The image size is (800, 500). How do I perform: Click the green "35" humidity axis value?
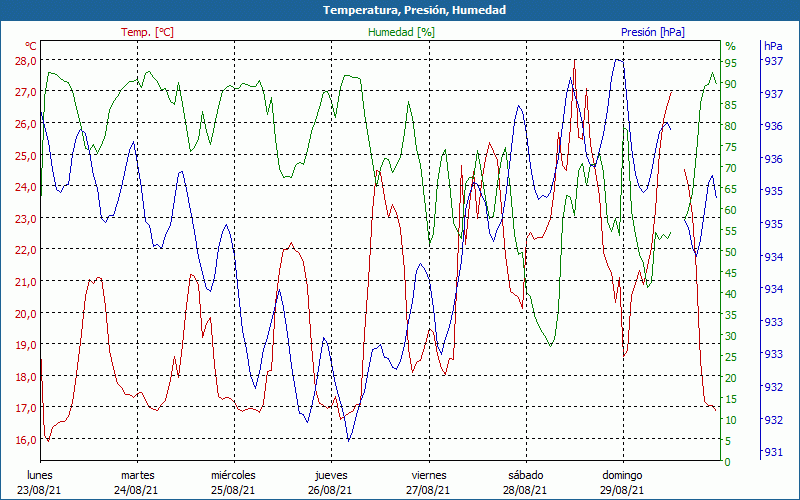point(731,315)
